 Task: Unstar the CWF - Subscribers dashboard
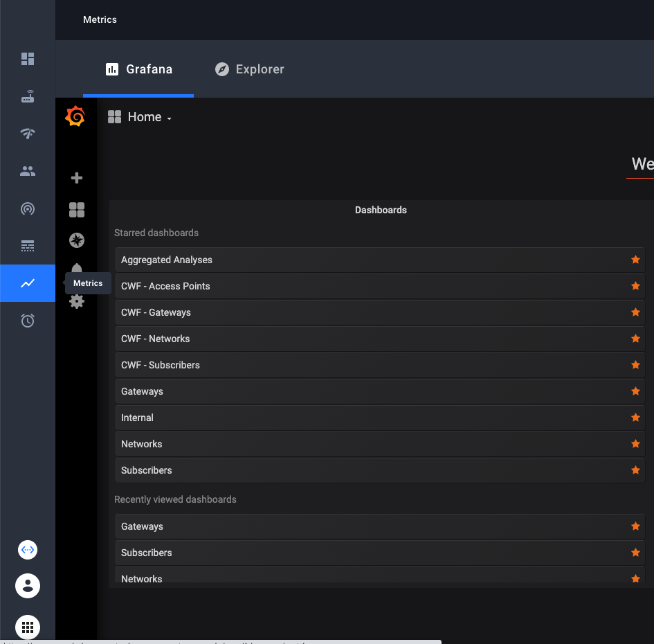(635, 365)
